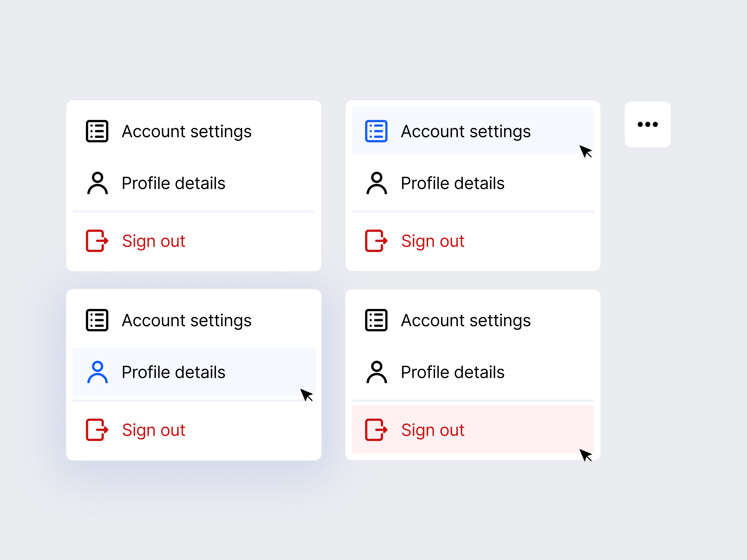Click the person icon in the top-right menu
747x560 pixels.
coord(376,183)
